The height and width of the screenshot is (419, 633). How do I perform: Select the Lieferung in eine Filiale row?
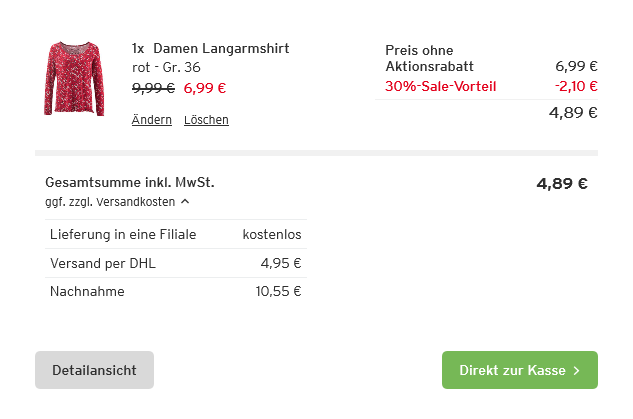tap(175, 234)
